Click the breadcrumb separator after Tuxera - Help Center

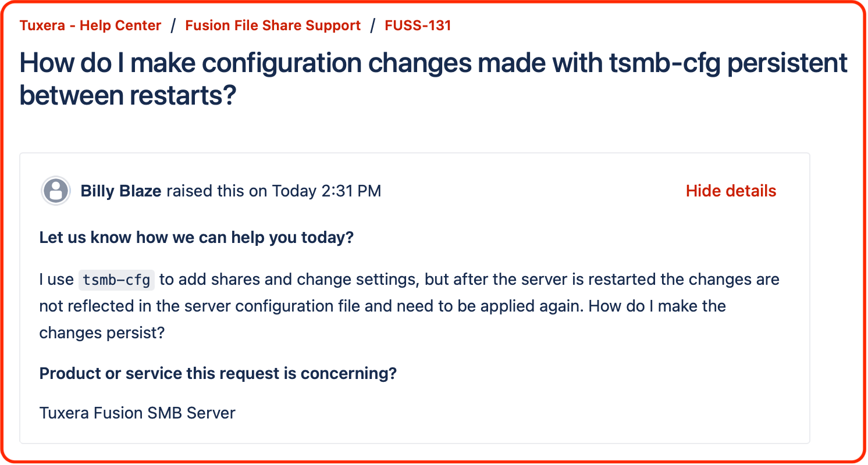tap(173, 25)
